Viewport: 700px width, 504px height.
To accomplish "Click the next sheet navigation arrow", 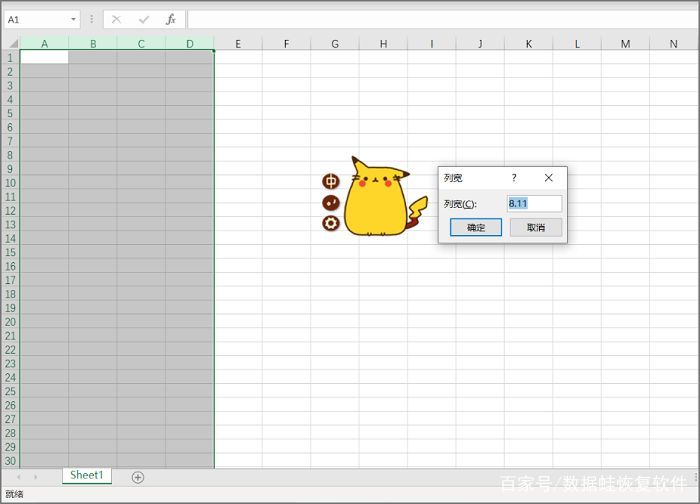I will pos(36,477).
